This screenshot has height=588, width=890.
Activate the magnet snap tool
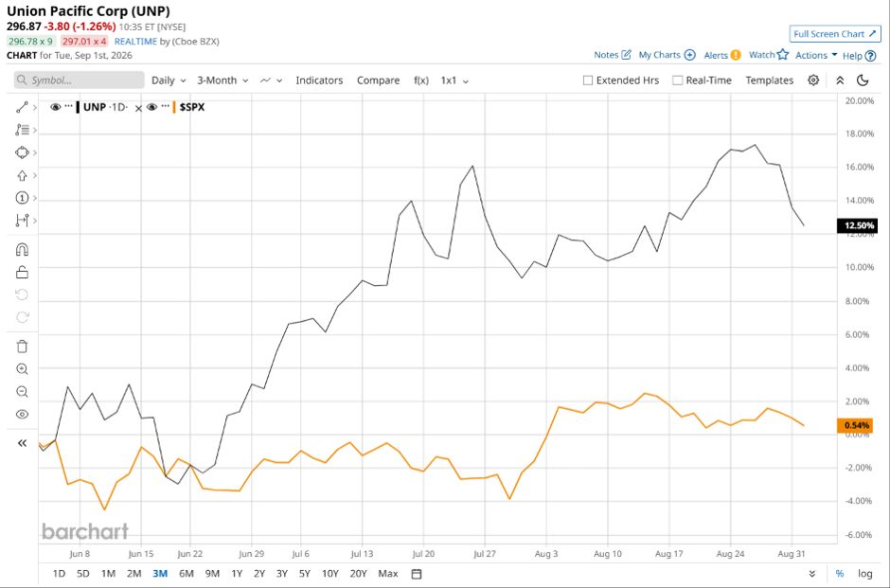pyautogui.click(x=22, y=250)
